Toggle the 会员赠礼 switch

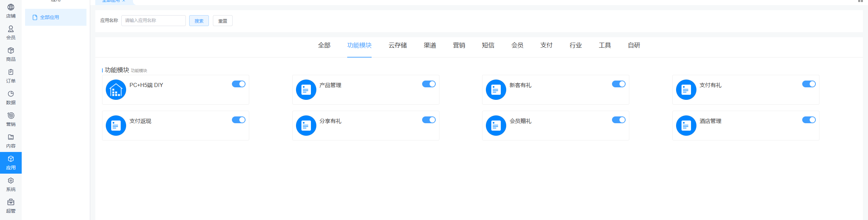point(619,120)
